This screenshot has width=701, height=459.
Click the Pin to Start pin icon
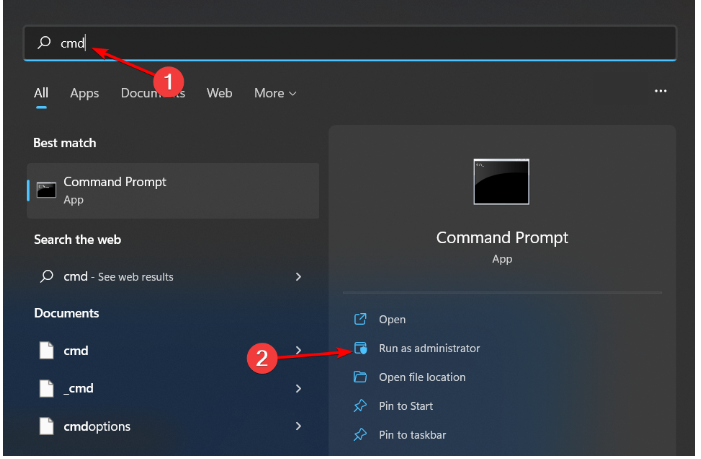pos(360,407)
